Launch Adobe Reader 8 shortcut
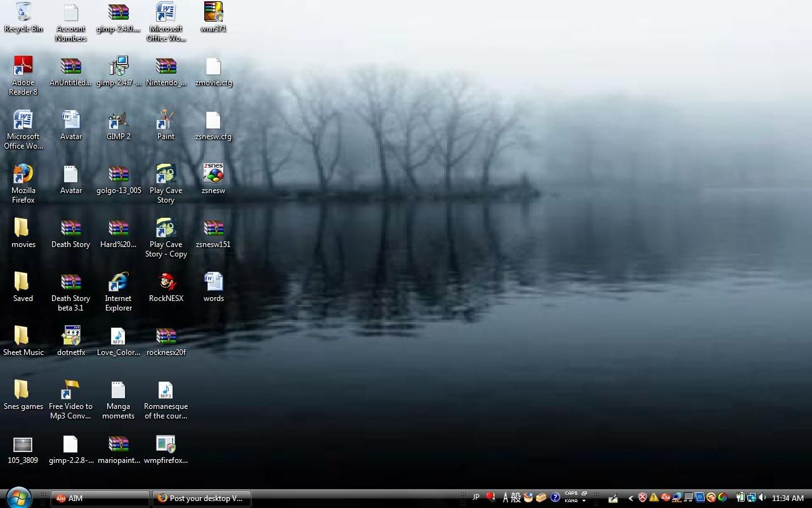Screen dimensions: 812x508 point(23,76)
